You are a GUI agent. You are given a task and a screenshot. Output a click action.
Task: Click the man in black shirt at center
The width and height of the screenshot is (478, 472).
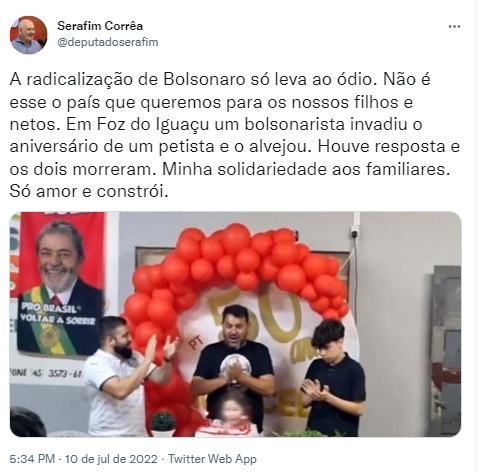pos(234,363)
